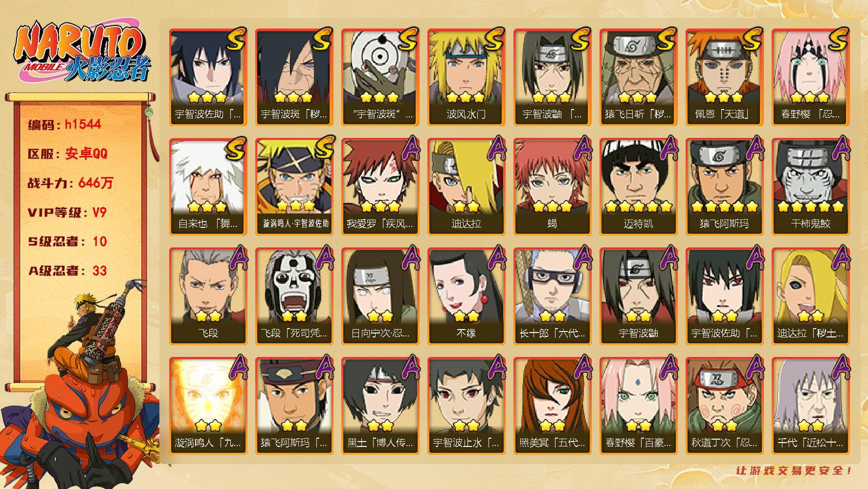868x489 pixels.
Task: Click the A rank badge on 千代 card
Action: (x=840, y=367)
